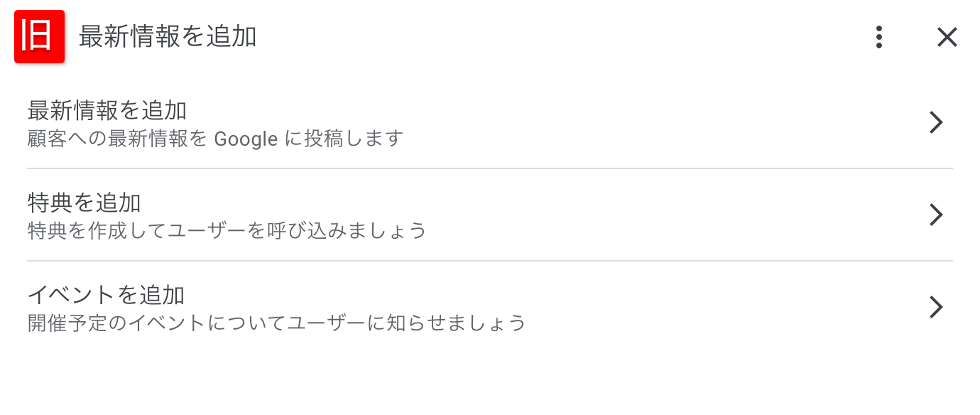Image resolution: width=980 pixels, height=415 pixels.
Task: Click the word Google in the first description
Action: [x=246, y=139]
